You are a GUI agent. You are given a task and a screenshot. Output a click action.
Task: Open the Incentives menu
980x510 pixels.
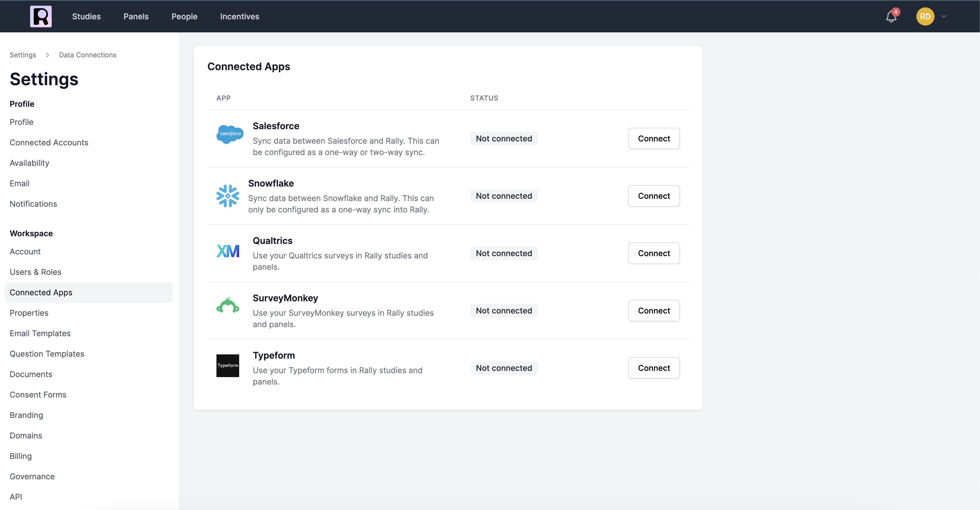239,17
